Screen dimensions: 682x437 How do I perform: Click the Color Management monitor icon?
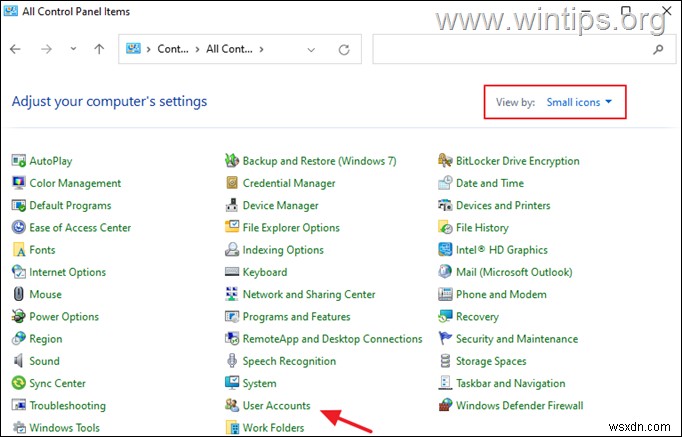(19, 183)
